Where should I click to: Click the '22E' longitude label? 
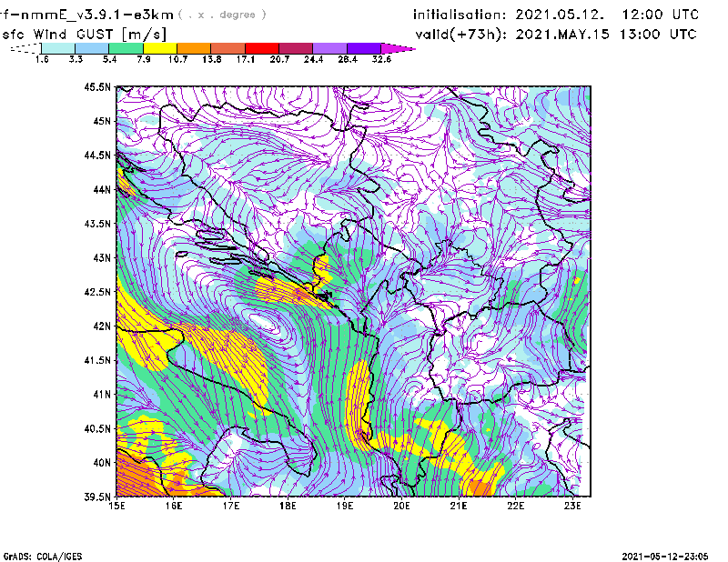[x=515, y=507]
